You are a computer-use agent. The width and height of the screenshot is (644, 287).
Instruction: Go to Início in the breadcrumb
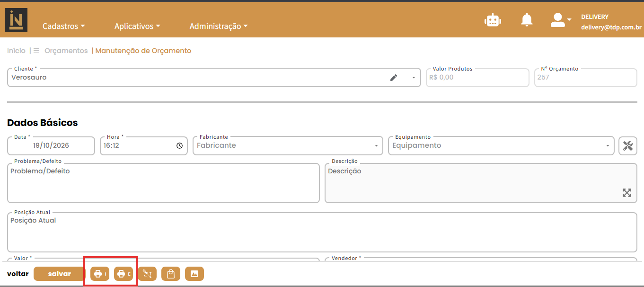(x=17, y=51)
